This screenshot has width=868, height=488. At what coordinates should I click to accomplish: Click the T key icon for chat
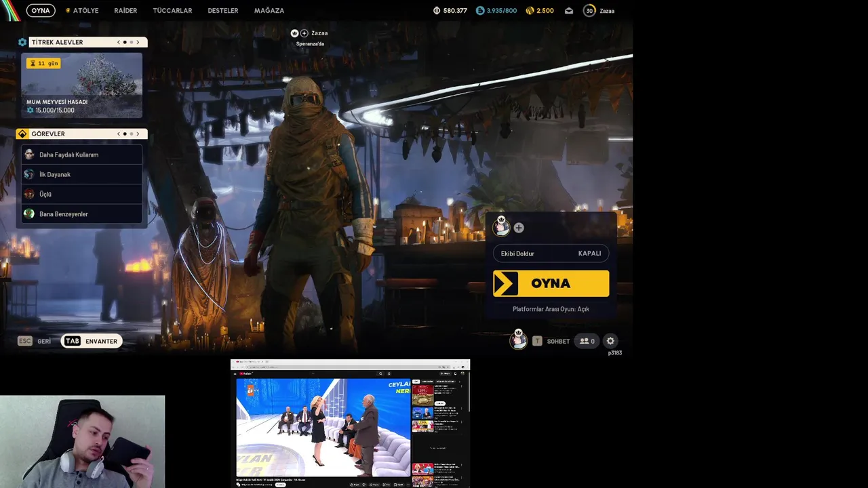point(537,341)
